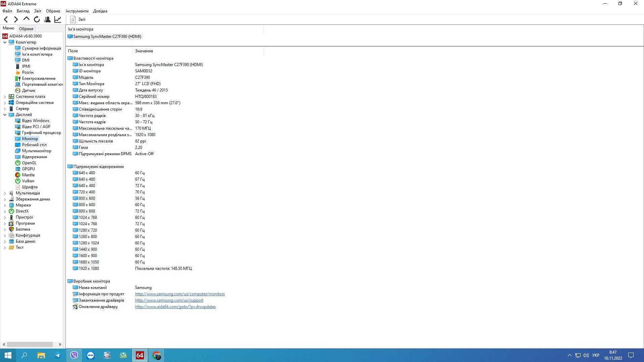
Task: Select the Тест benchmark node
Action: [x=19, y=247]
